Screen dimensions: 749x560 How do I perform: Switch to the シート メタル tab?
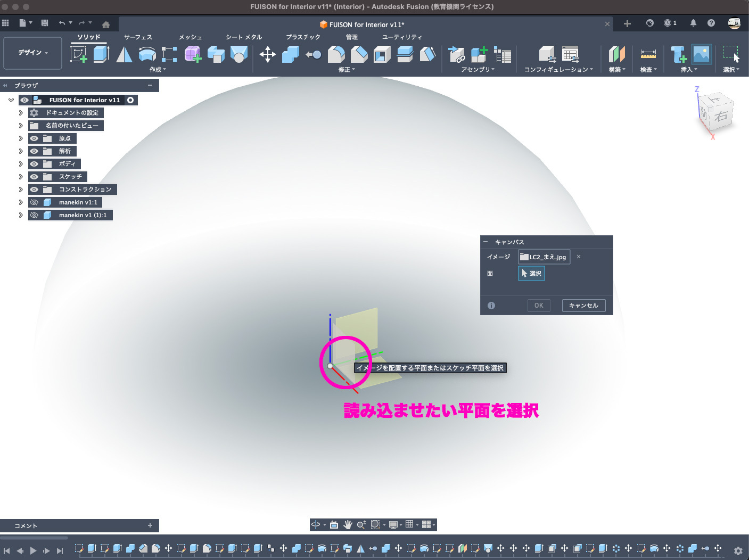pos(244,37)
